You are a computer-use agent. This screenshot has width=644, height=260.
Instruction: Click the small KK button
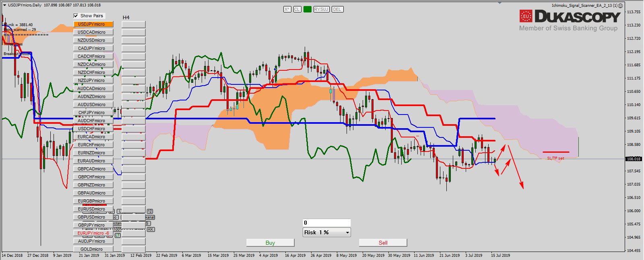tap(151, 229)
